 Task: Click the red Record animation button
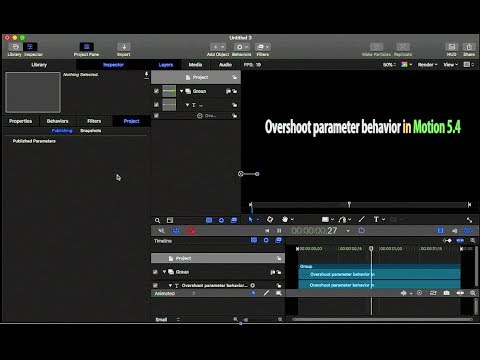[x=191, y=231]
